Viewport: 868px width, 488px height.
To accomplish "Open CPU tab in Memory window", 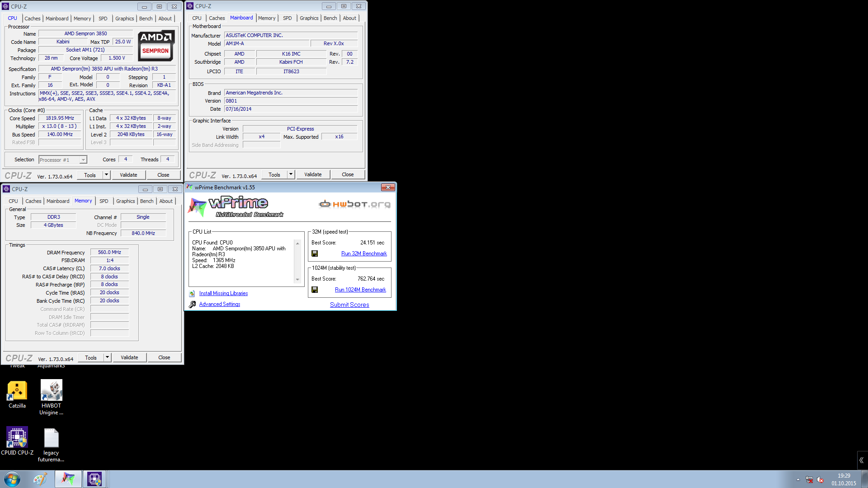I will [x=14, y=201].
